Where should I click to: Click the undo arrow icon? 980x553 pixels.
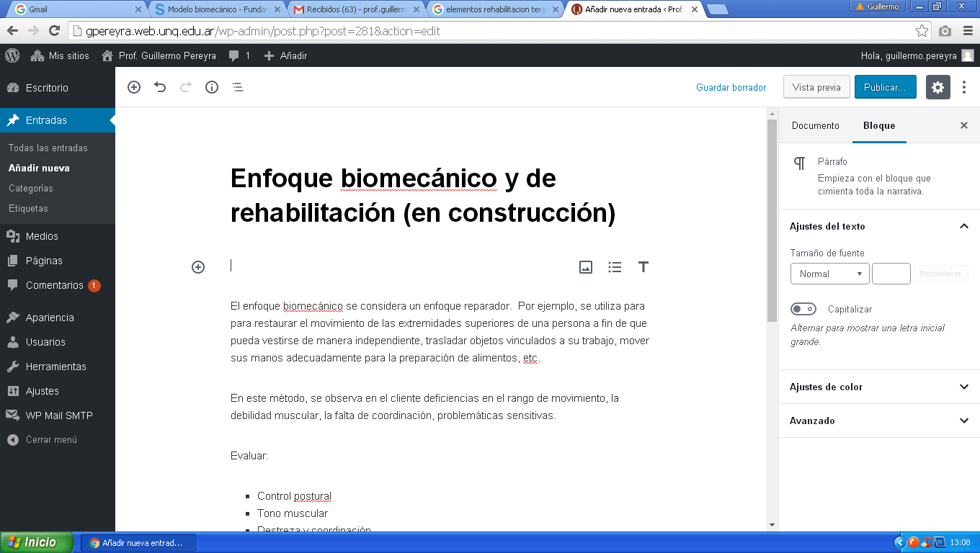point(160,87)
